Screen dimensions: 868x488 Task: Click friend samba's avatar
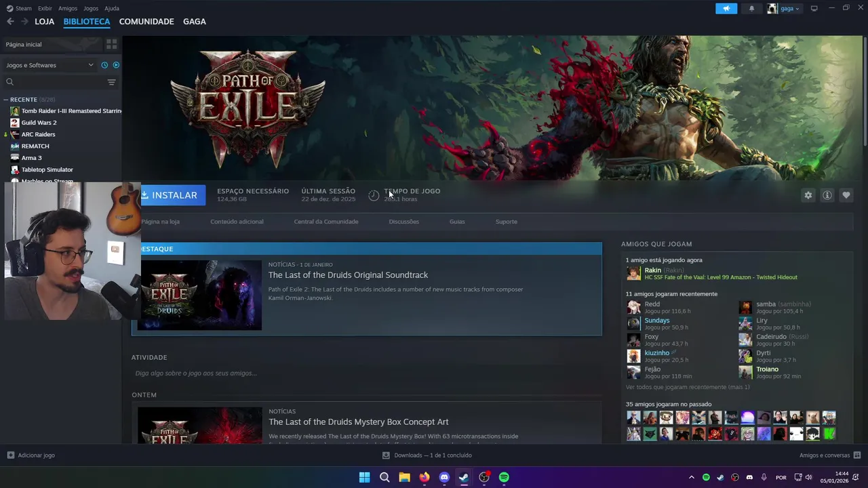(x=745, y=307)
